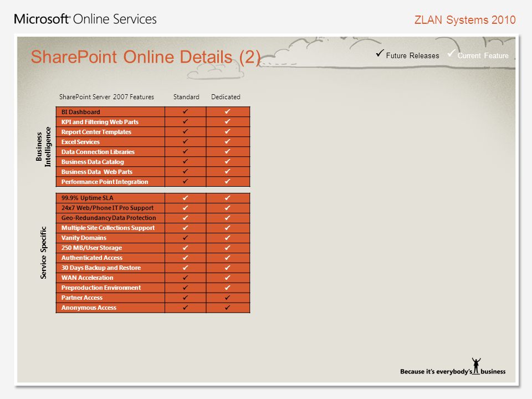
Task: Click the Standard checkmark for Vanity Domains
Action: click(x=185, y=238)
